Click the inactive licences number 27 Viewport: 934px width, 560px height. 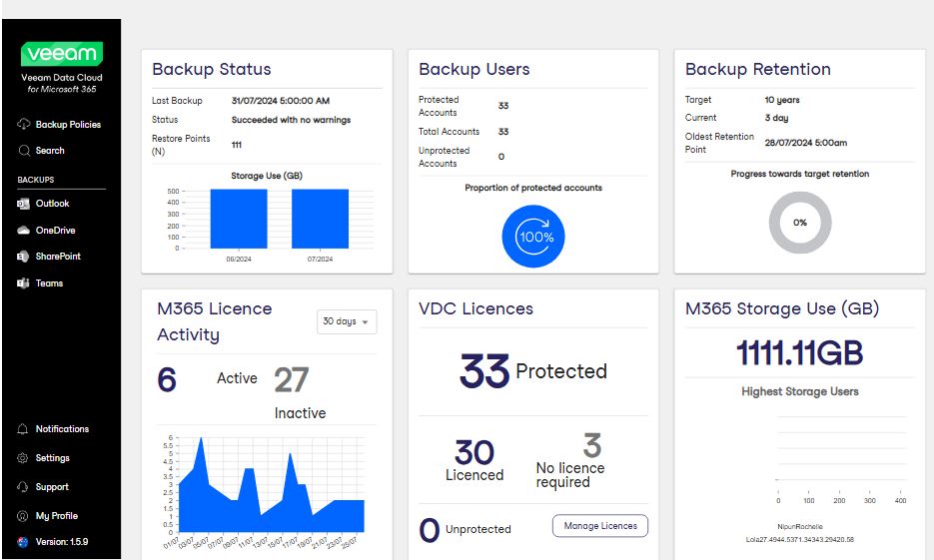[x=292, y=379]
